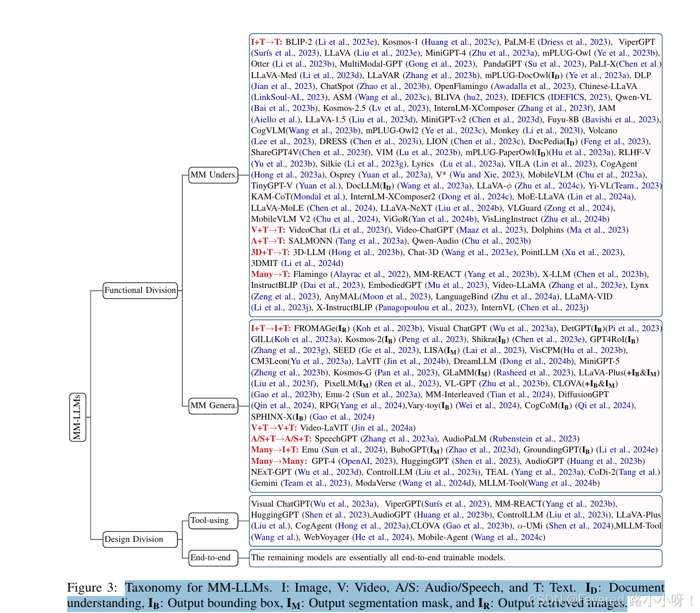Click the red 'Many→T:' category label
This screenshot has width=700, height=613.
pyautogui.click(x=271, y=274)
